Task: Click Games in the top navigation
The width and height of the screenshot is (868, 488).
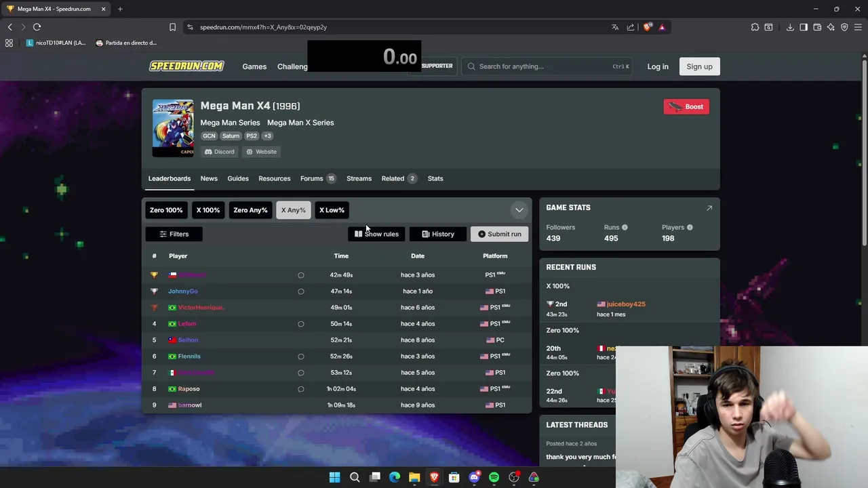Action: coord(254,66)
